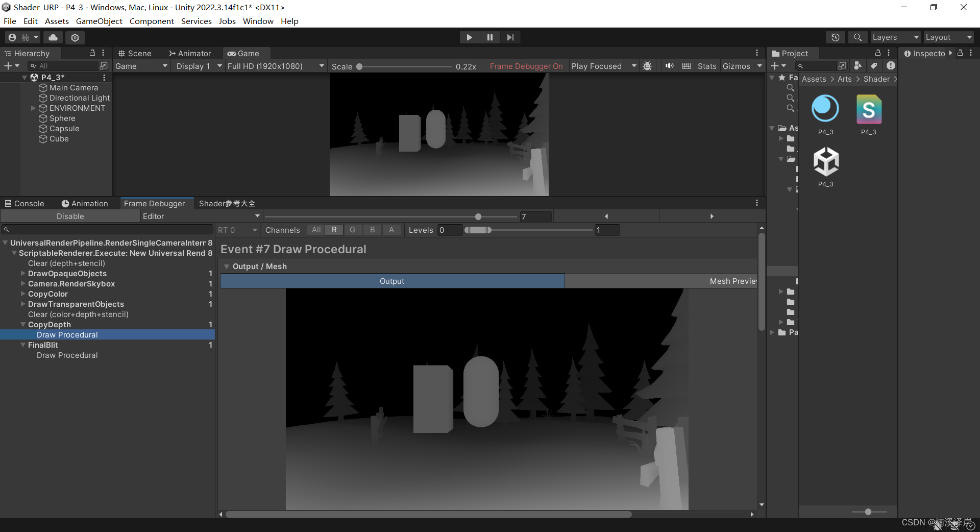
Task: Switch to the Animation tab
Action: [85, 203]
